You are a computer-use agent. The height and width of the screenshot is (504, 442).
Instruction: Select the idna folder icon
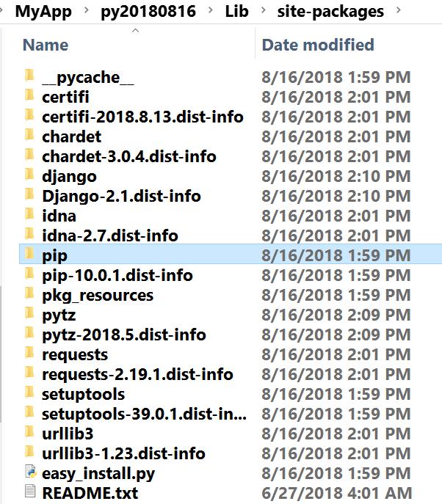point(29,214)
